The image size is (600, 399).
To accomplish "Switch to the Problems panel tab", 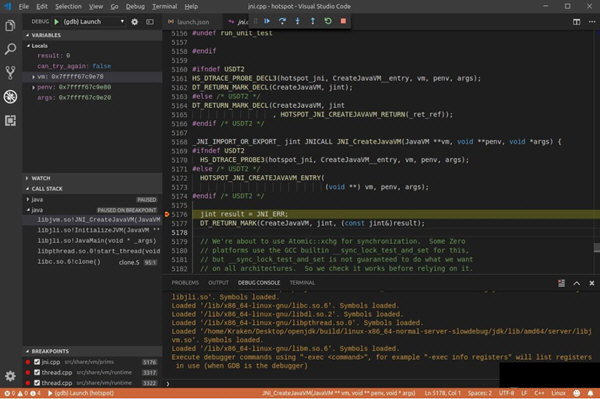I will 185,283.
